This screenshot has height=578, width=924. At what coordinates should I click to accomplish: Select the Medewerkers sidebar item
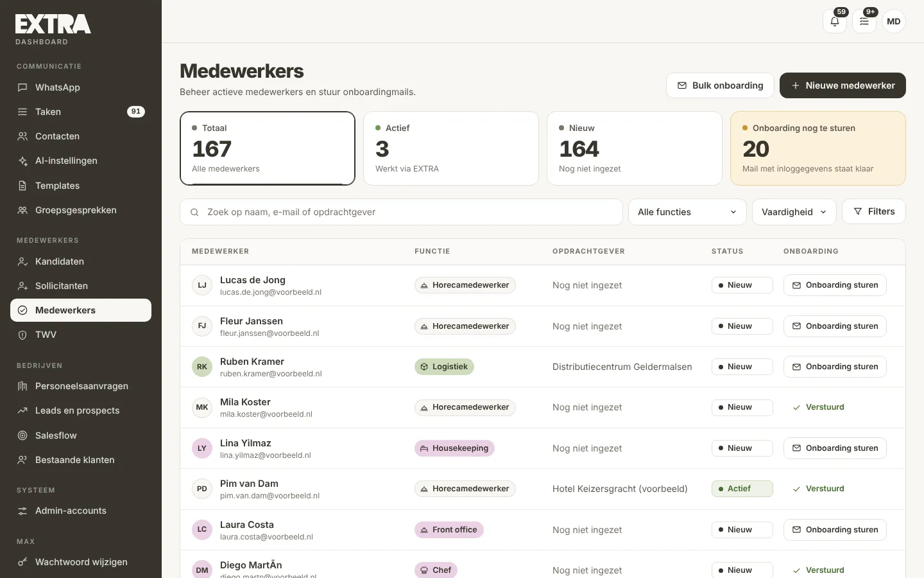81,310
